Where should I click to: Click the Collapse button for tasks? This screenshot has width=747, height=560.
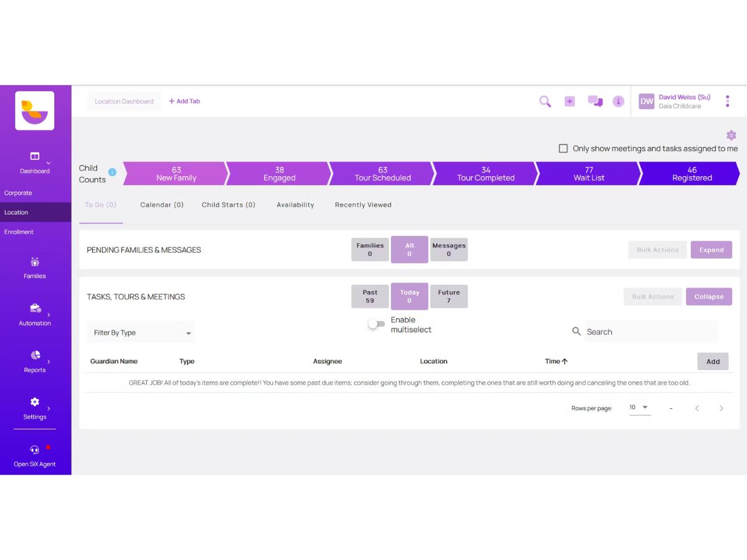pyautogui.click(x=709, y=297)
